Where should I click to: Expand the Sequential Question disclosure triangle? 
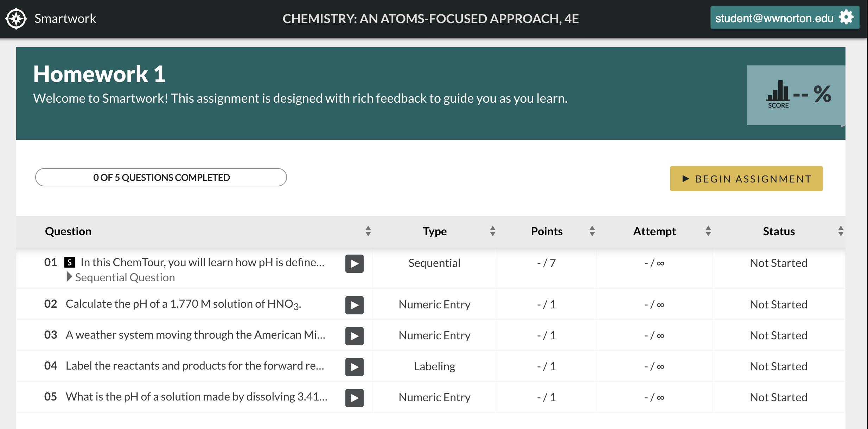[69, 277]
